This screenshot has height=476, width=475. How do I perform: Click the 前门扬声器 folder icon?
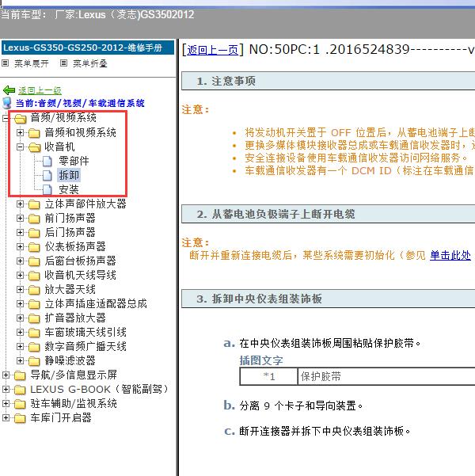(34, 219)
